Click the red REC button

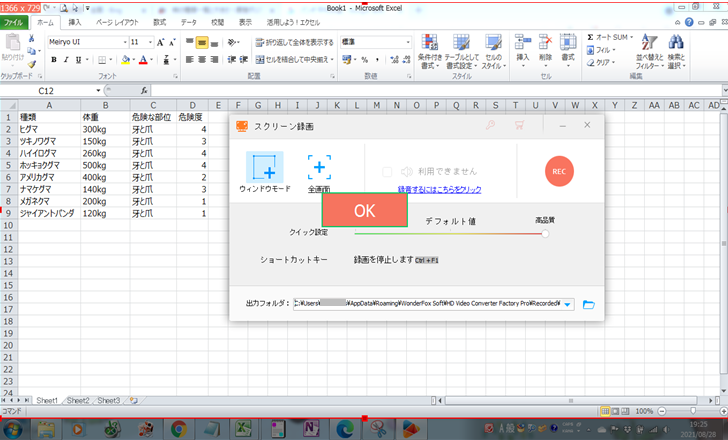(x=559, y=171)
